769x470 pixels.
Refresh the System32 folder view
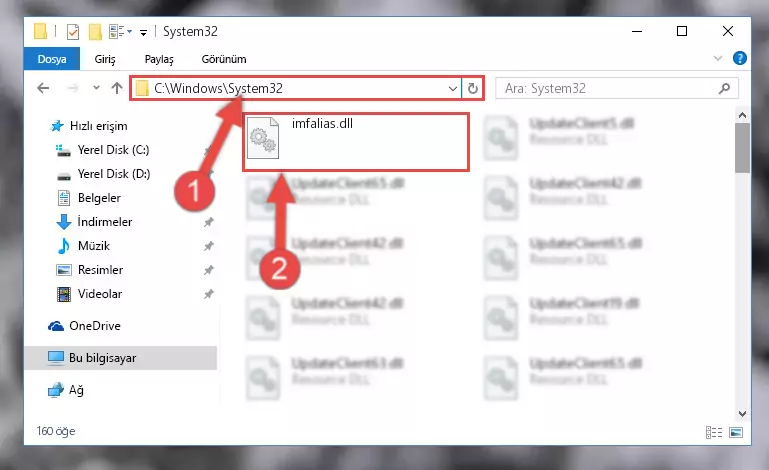[472, 89]
